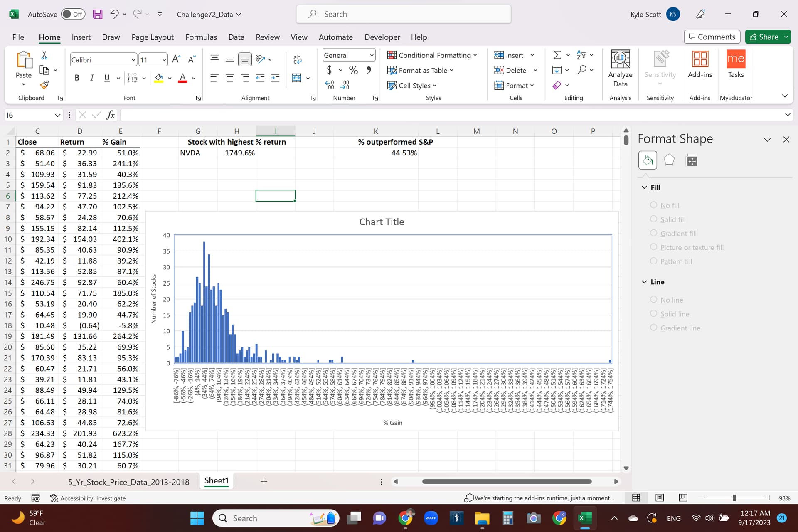The height and width of the screenshot is (532, 798).
Task: Click the Undo arrow icon
Action: coord(114,14)
